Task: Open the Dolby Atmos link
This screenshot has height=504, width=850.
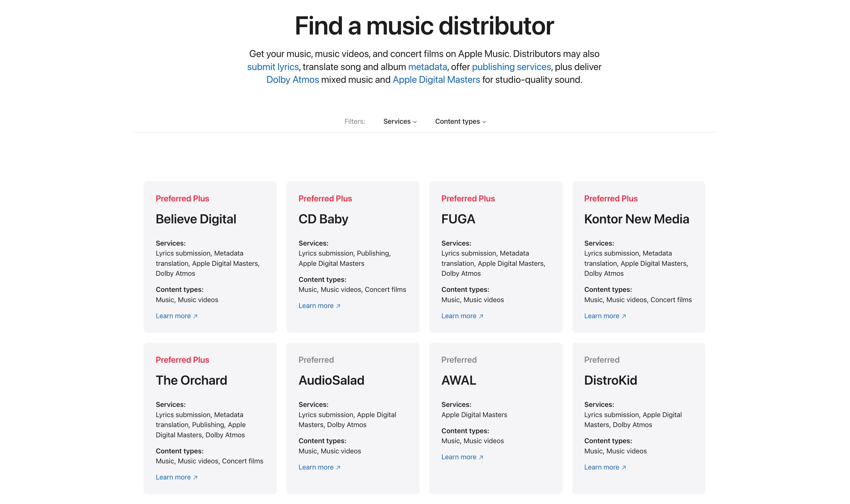Action: tap(292, 80)
